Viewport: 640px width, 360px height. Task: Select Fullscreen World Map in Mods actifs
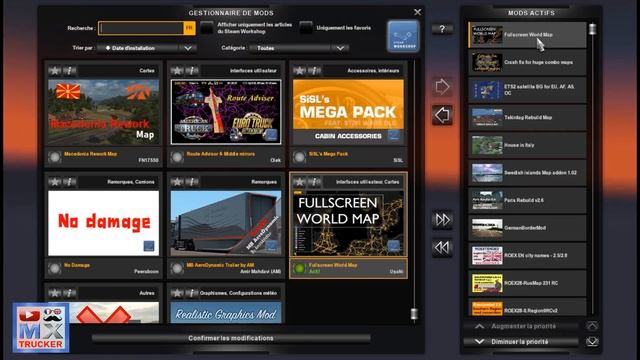527,35
